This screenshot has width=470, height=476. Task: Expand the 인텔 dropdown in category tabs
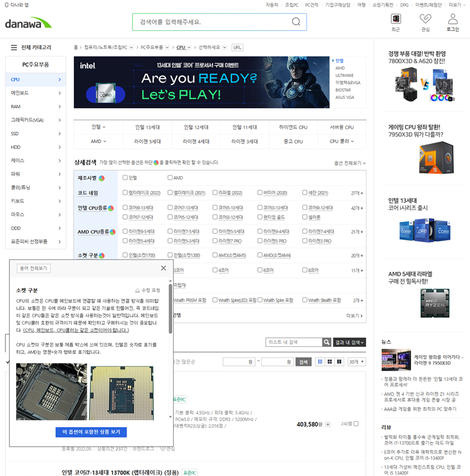98,127
